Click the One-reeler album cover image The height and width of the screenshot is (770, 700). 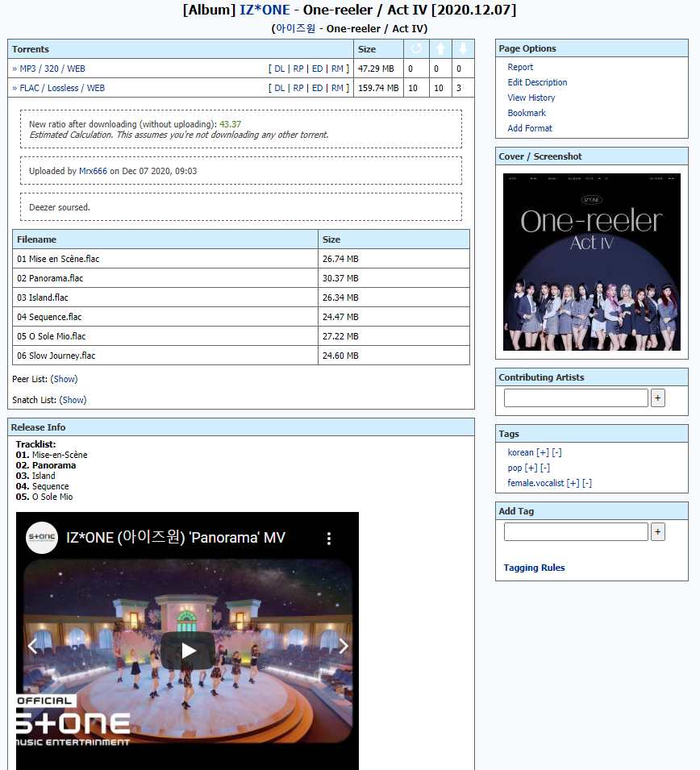click(591, 262)
